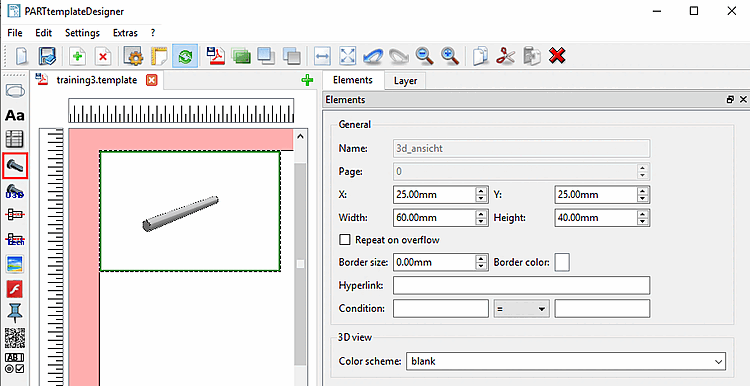Click the Flash element tool icon
The image size is (750, 386).
pyautogui.click(x=15, y=288)
